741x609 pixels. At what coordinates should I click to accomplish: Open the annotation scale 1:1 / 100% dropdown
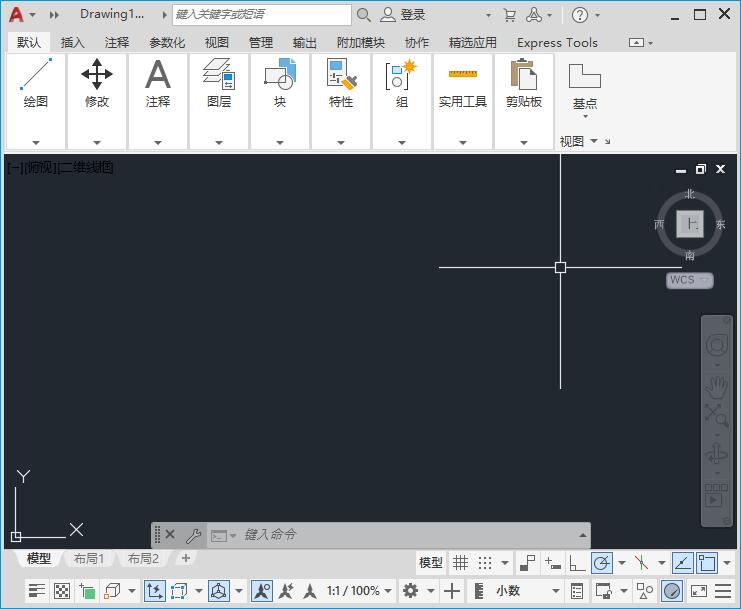click(x=359, y=591)
